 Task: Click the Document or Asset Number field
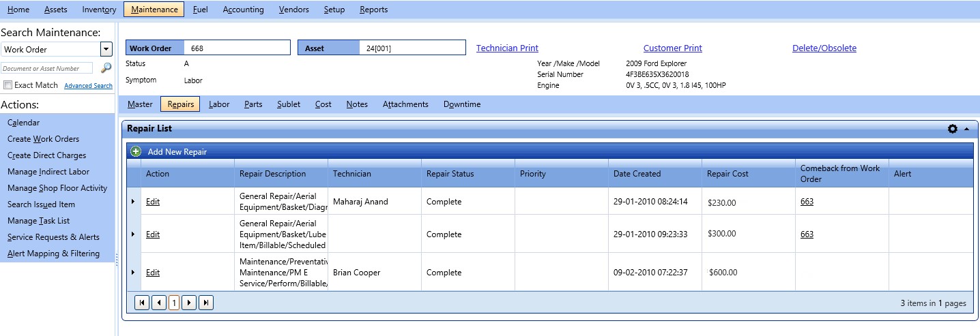48,68
